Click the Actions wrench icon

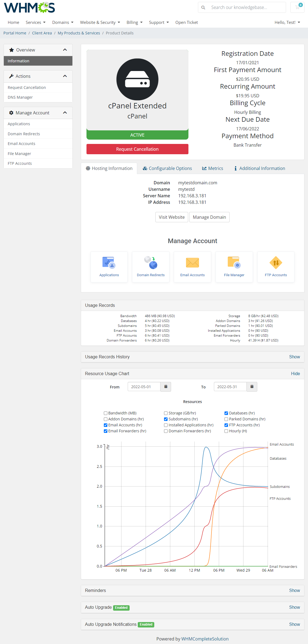pyautogui.click(x=11, y=76)
